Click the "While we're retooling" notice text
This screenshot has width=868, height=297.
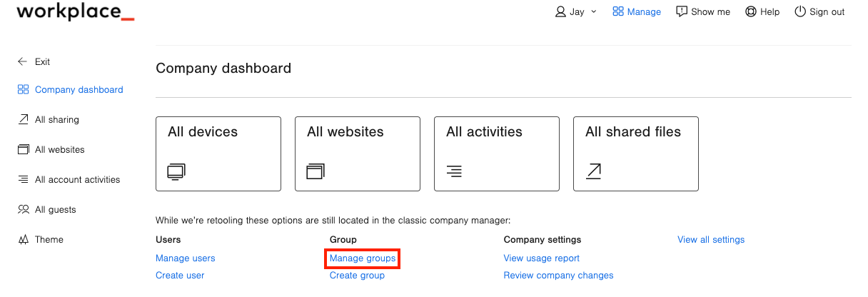click(x=333, y=221)
